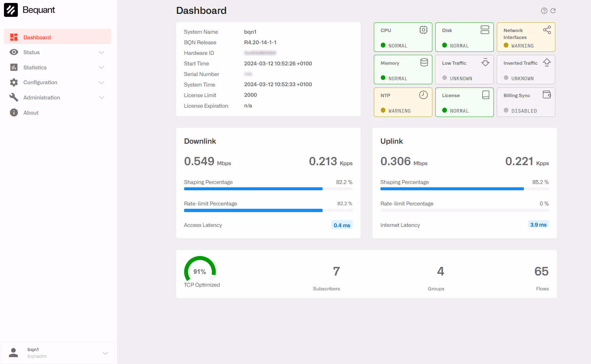Open the CPU NORMAL status card
This screenshot has height=364, width=591.
(403, 37)
